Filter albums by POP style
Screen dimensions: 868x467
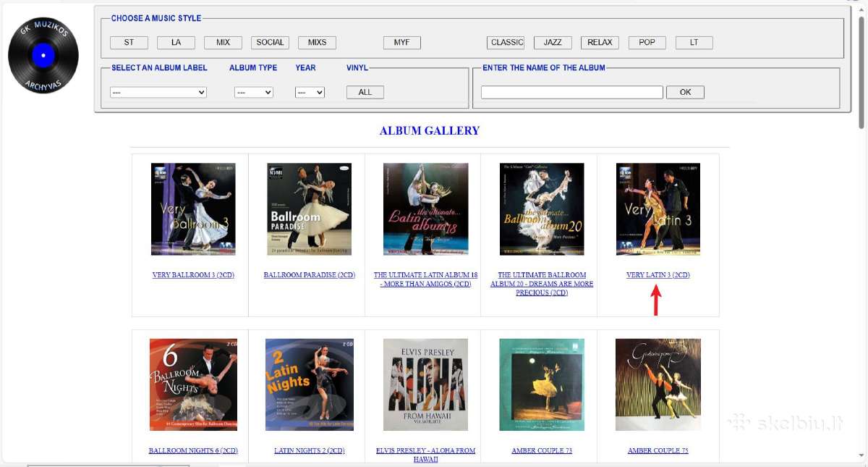647,43
